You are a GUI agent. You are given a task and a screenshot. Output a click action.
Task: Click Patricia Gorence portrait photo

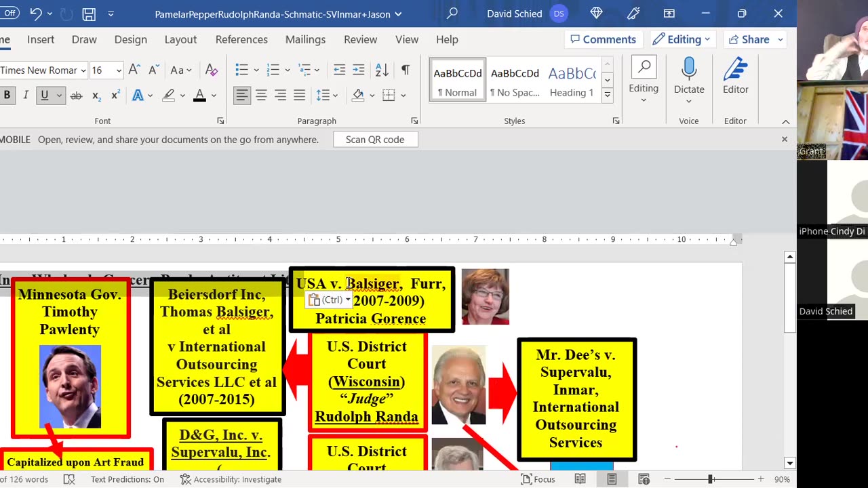[485, 296]
